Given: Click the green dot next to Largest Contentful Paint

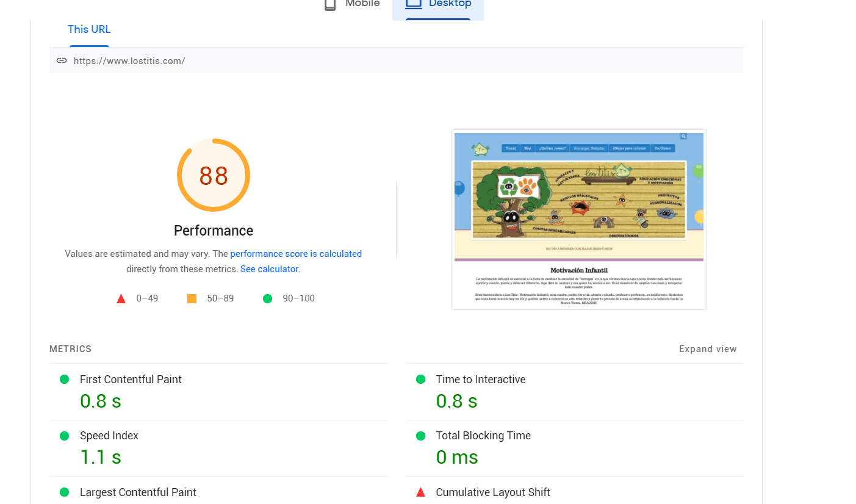Looking at the screenshot, I should [64, 492].
